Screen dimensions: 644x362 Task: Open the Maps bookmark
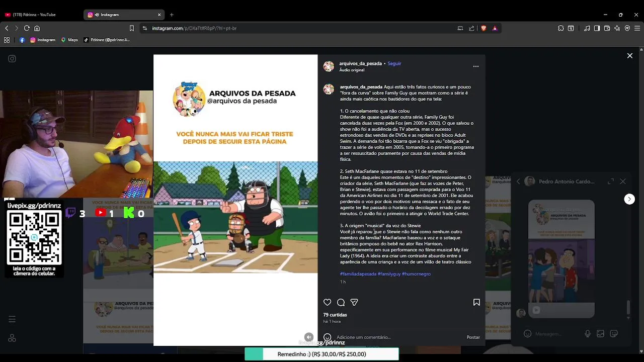tap(70, 40)
